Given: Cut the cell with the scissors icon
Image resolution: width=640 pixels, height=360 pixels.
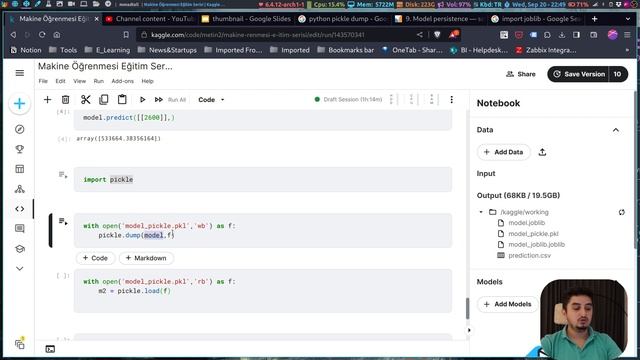Looking at the screenshot, I should coord(85,100).
